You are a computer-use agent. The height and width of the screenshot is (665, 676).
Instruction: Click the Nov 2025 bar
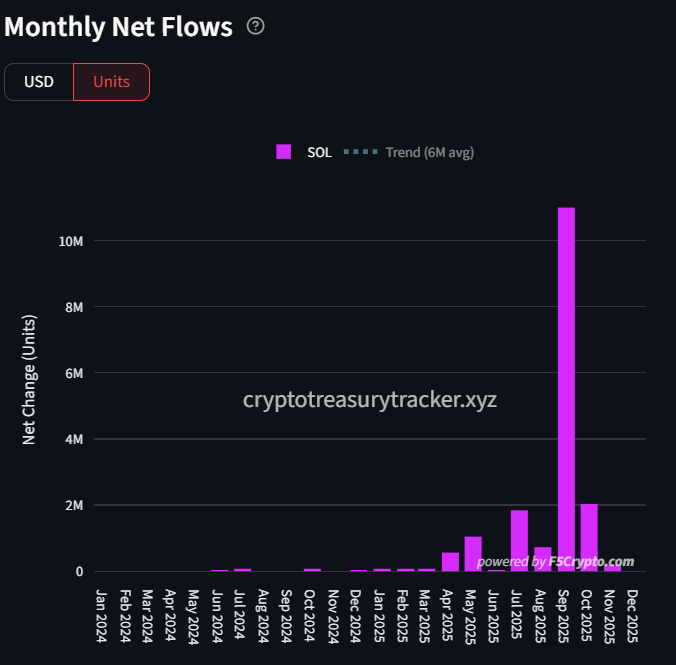pos(613,568)
